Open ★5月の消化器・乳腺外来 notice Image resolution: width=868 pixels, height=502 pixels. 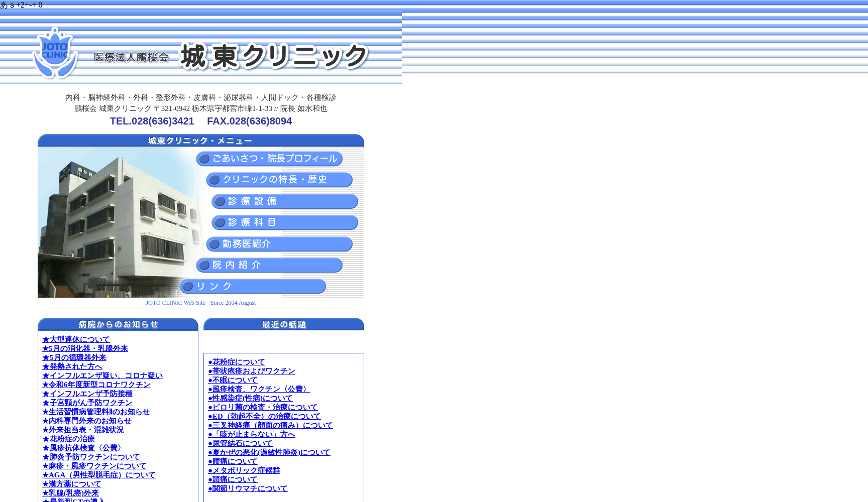(x=85, y=348)
